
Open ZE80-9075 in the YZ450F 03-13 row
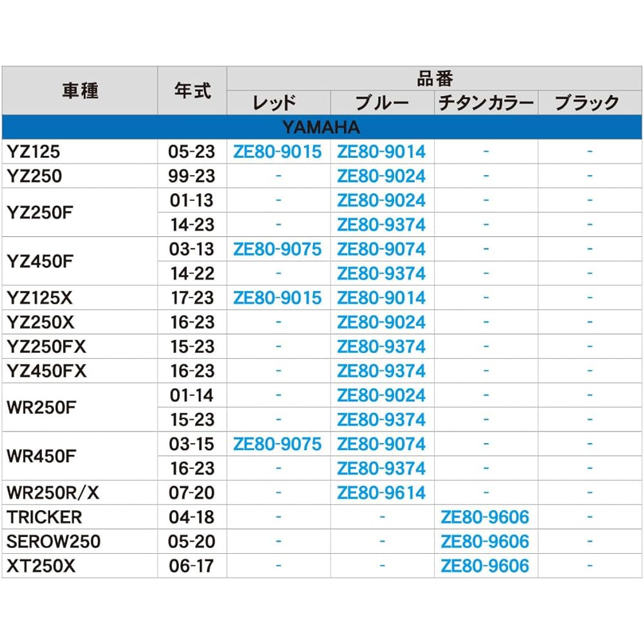click(x=278, y=249)
